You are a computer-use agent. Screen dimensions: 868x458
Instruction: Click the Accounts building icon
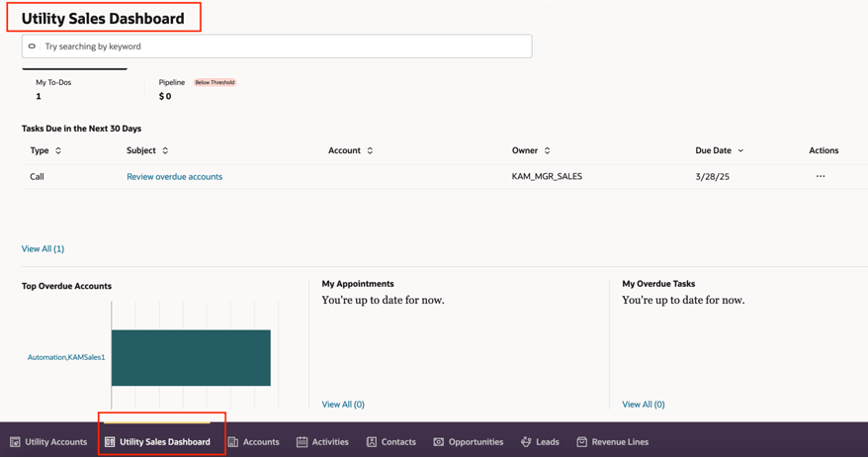coord(233,442)
